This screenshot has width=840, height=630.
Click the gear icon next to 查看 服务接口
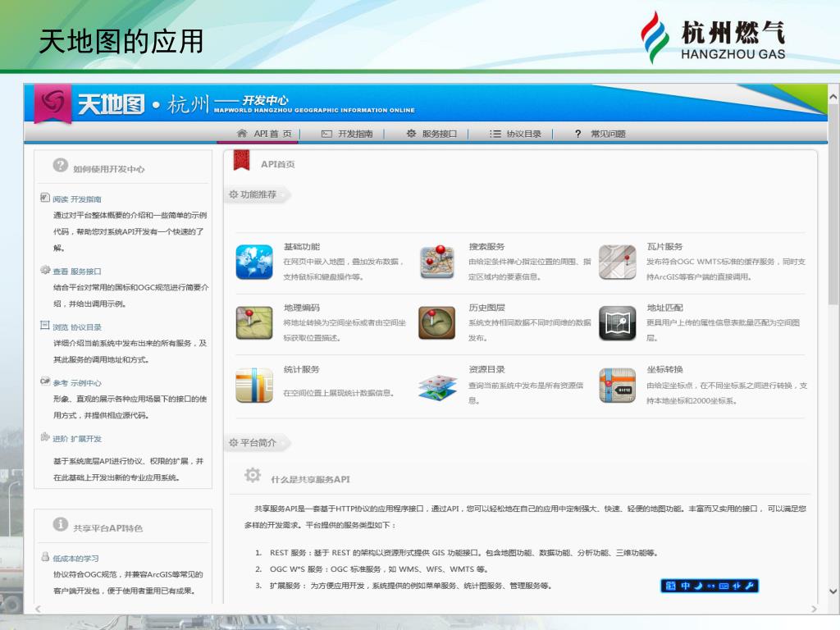click(45, 269)
